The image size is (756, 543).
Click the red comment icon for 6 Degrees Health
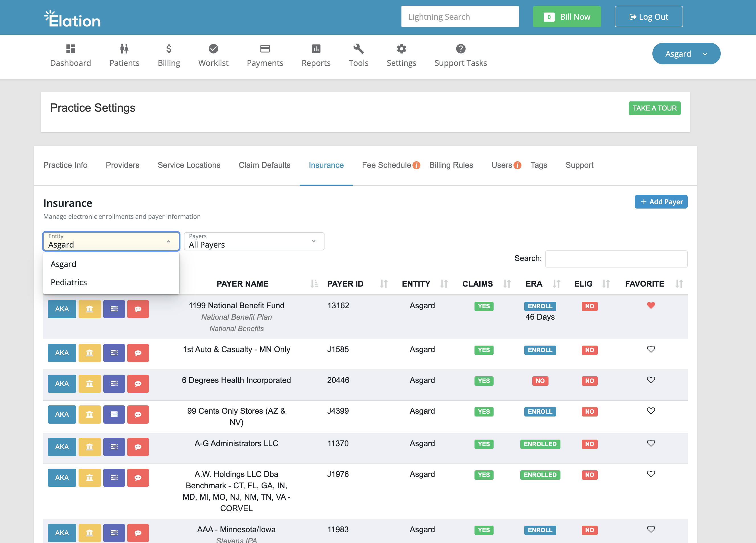tap(138, 383)
